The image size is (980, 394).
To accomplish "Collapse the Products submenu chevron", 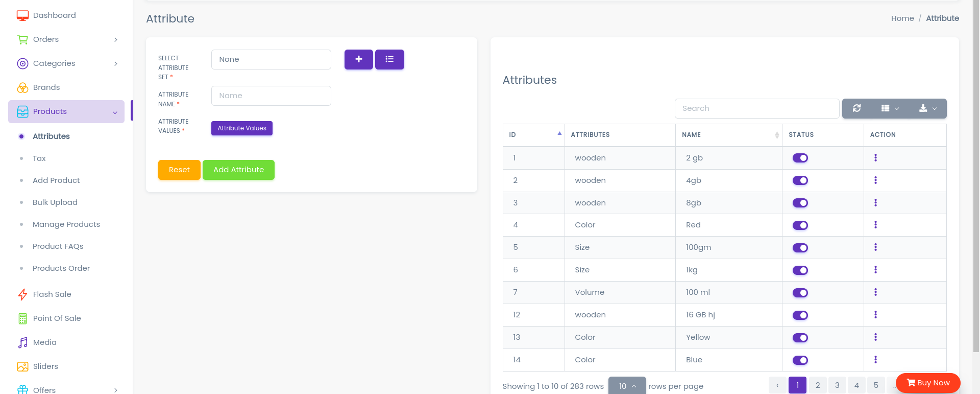I will tap(115, 112).
